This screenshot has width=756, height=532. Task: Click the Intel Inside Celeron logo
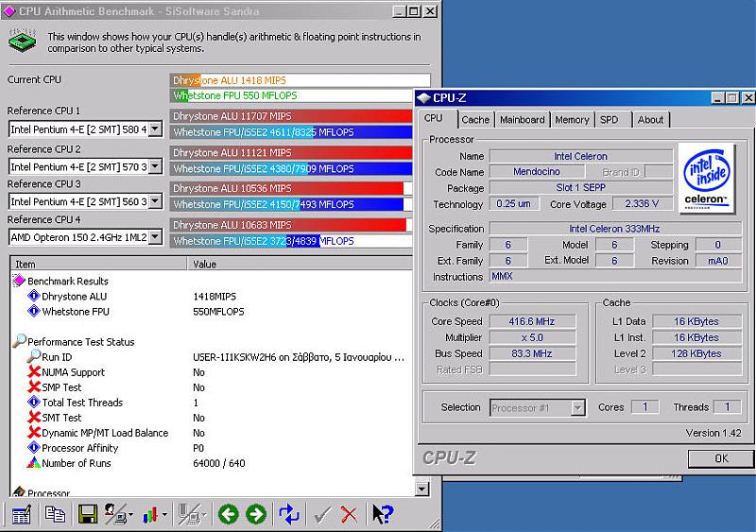pos(706,179)
